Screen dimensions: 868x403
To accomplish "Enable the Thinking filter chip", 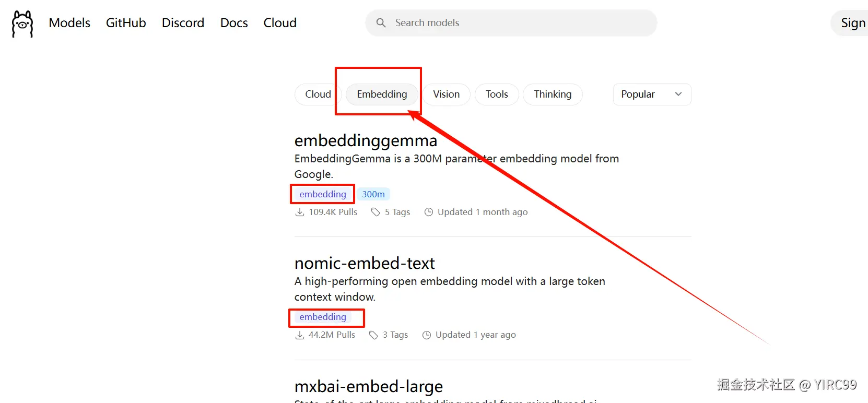I will pos(553,94).
